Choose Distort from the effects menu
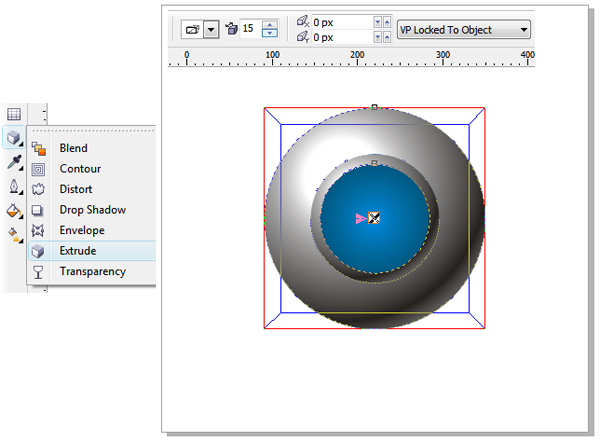This screenshot has height=442, width=600. [76, 189]
